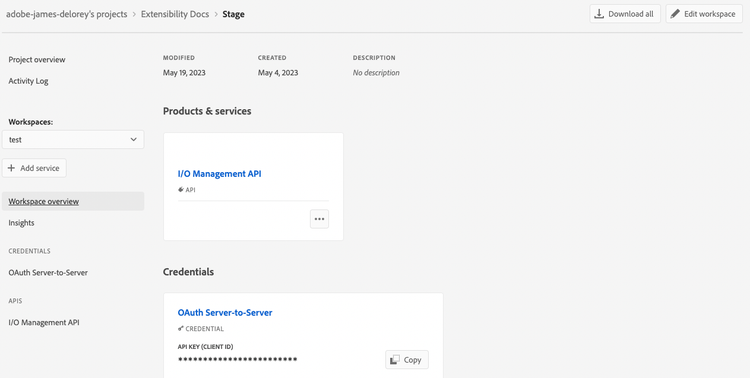Click the created date May 4, 2023
Screen dimensions: 750x378
[278, 73]
